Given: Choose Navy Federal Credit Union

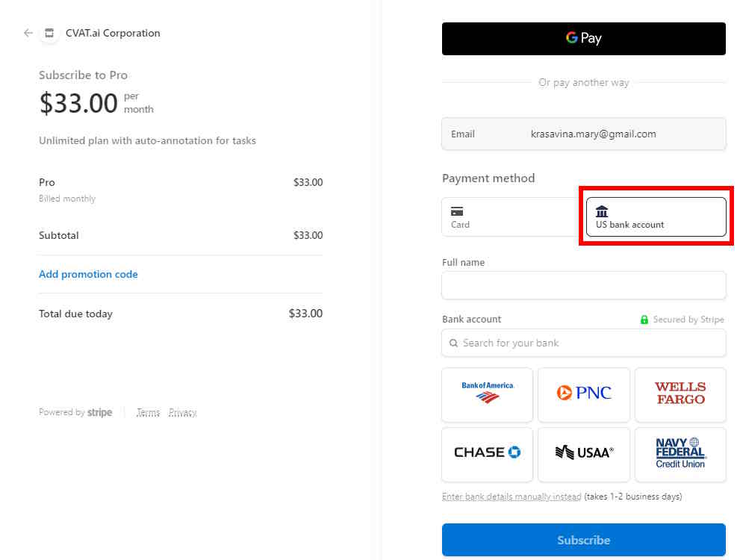Looking at the screenshot, I should (x=680, y=454).
